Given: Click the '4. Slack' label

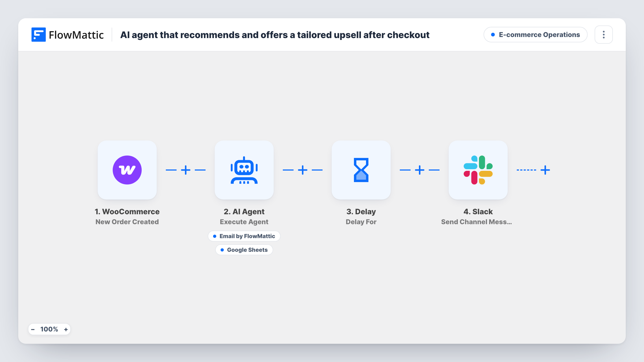Looking at the screenshot, I should pos(478,212).
